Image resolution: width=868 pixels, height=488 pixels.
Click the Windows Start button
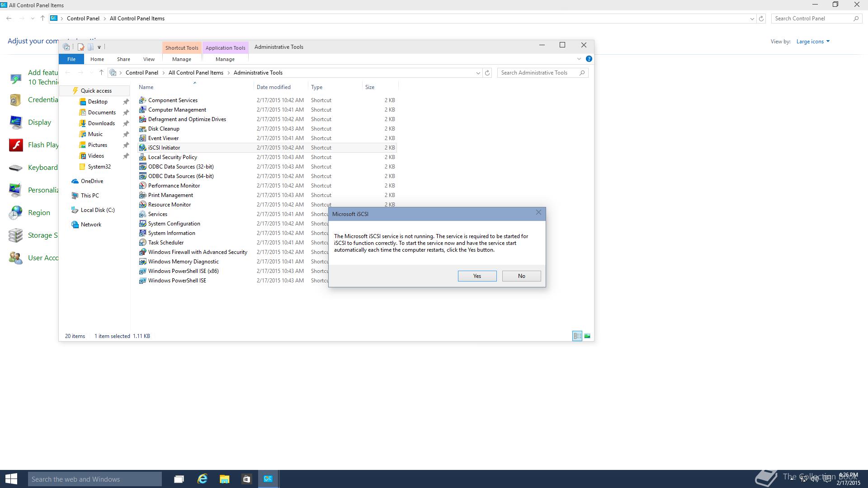click(11, 479)
